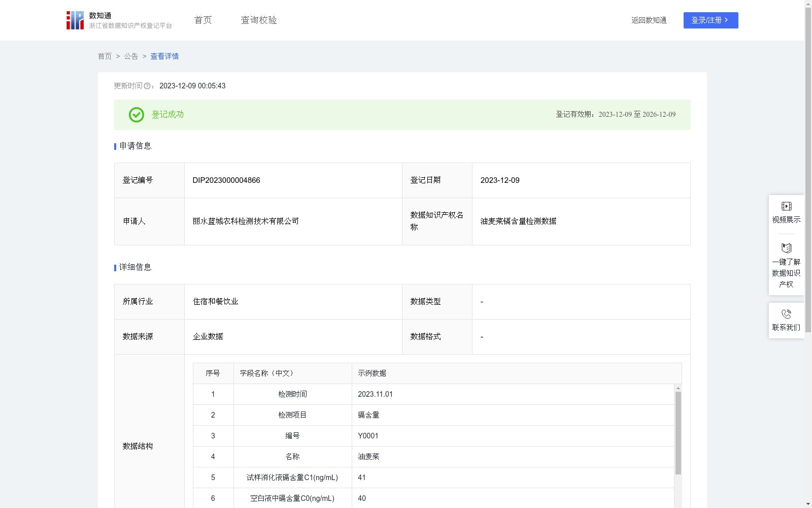Click the 登录/注册 button

pos(710,20)
